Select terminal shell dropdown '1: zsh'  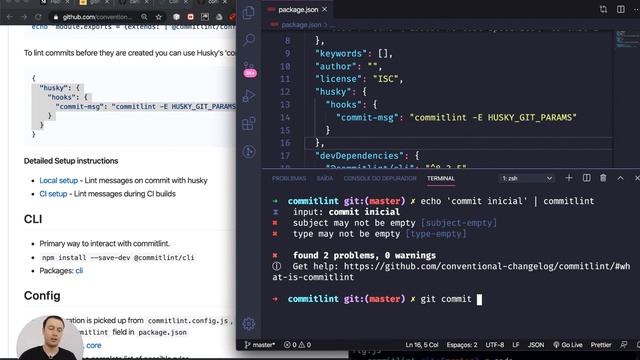527,178
